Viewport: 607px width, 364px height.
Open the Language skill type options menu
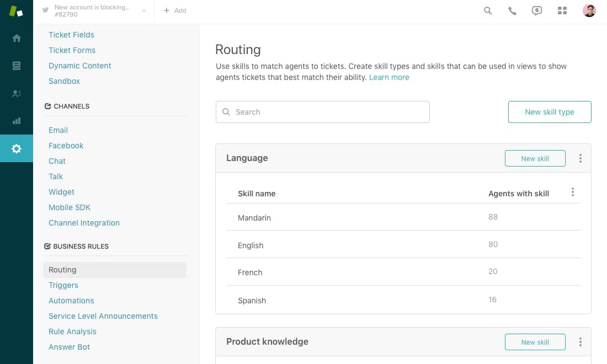(581, 158)
